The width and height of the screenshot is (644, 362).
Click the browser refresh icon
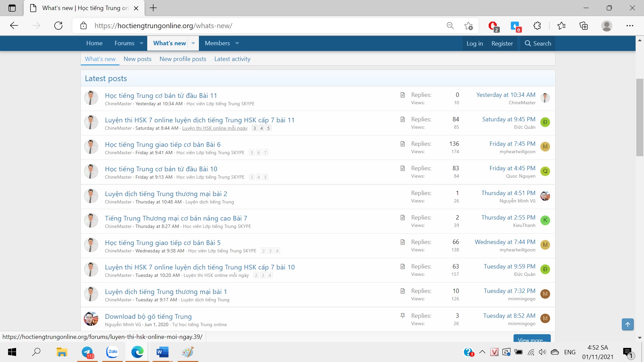point(58,26)
